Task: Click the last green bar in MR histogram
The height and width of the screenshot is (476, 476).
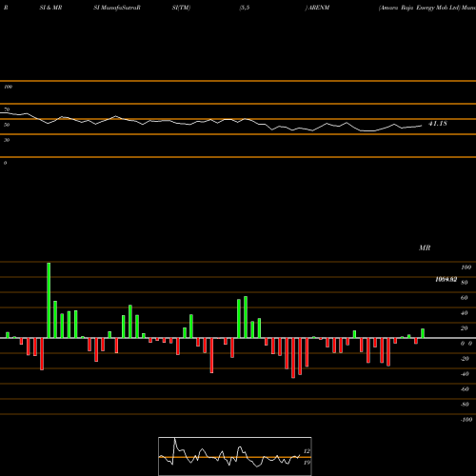Action: click(423, 333)
